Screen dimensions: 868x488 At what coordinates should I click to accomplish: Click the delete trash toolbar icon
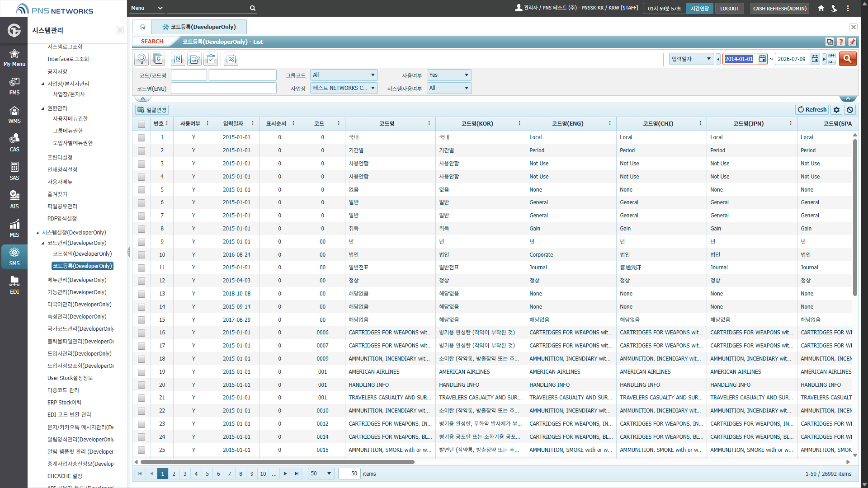211,59
